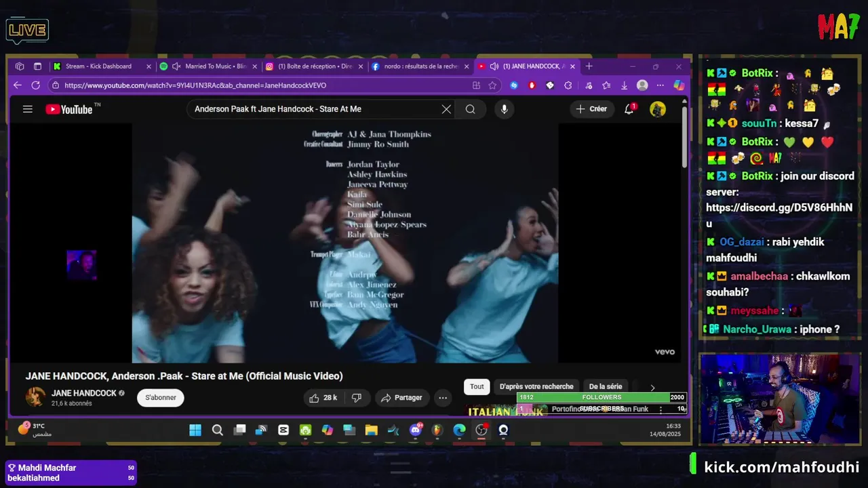Click username amalbechaa in chat
The height and width of the screenshot is (488, 868).
[759, 277]
